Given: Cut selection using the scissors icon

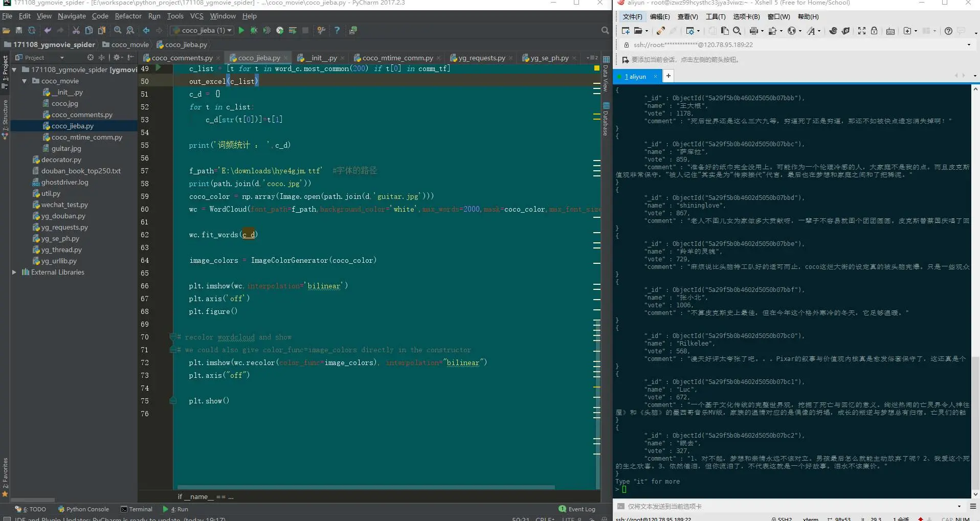Looking at the screenshot, I should 76,31.
